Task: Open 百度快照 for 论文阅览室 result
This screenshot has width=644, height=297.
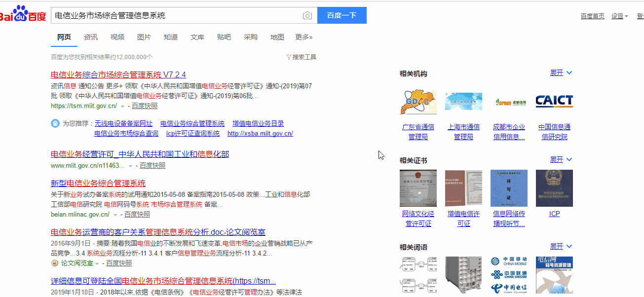Action: click(119, 263)
